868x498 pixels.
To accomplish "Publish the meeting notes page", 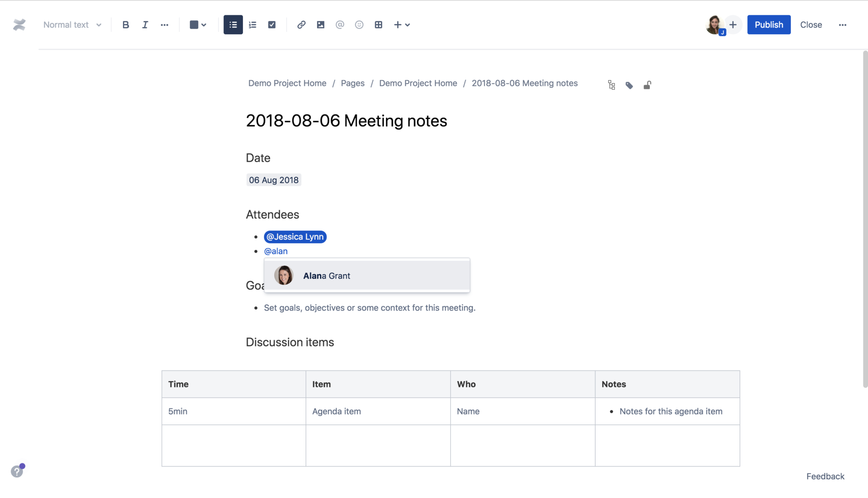I will 768,25.
